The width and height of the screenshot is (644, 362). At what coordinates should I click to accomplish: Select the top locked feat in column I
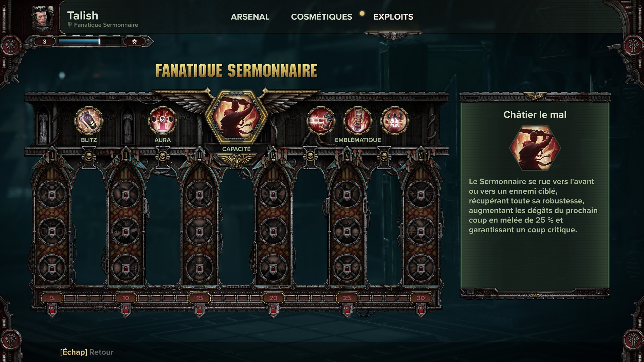52,194
